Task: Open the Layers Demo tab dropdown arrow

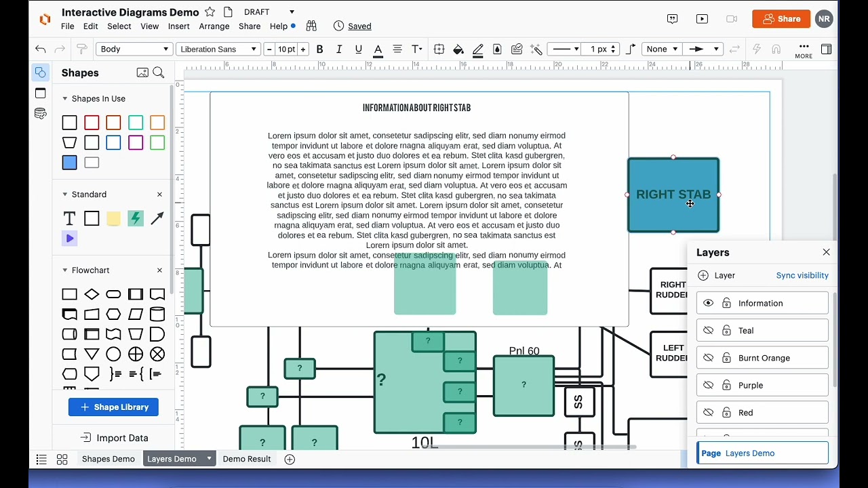Action: click(209, 459)
